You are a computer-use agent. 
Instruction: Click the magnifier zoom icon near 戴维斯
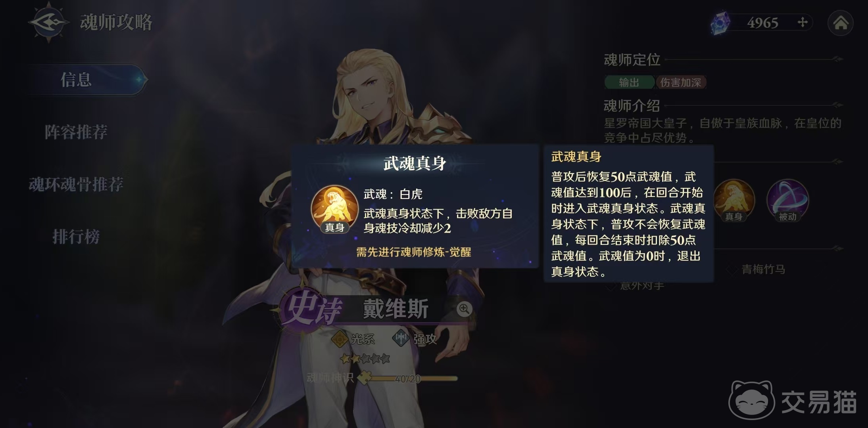point(464,309)
